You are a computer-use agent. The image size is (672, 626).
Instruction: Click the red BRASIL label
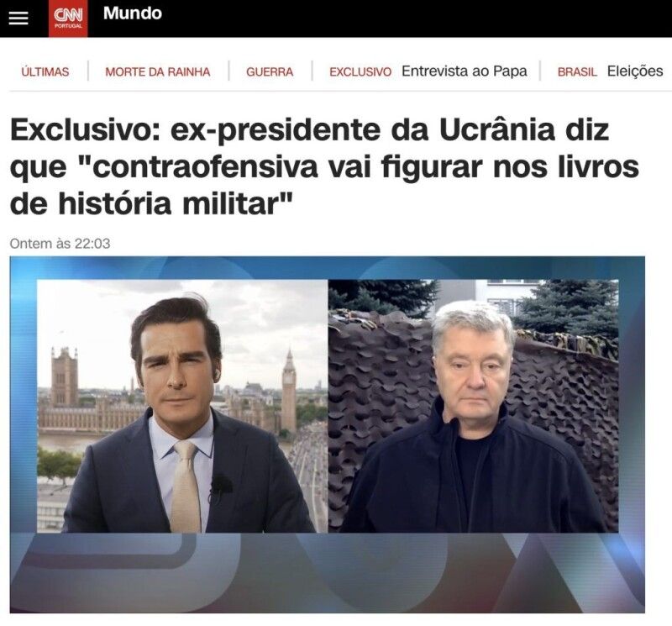[x=577, y=71]
